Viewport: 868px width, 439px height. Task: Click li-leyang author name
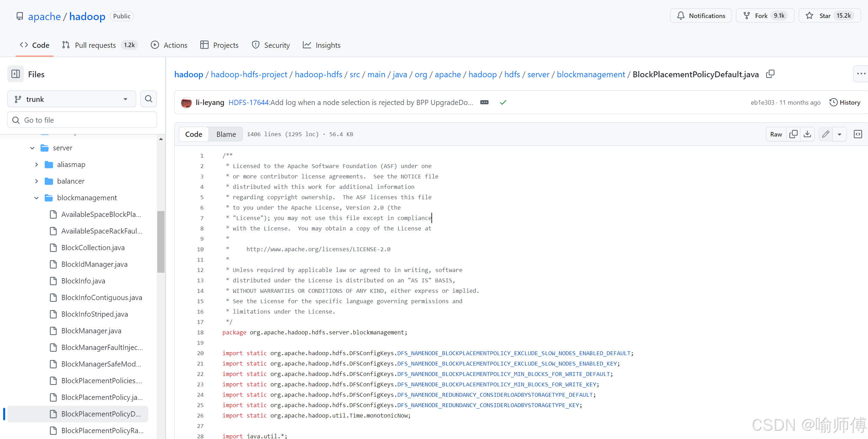pyautogui.click(x=210, y=102)
